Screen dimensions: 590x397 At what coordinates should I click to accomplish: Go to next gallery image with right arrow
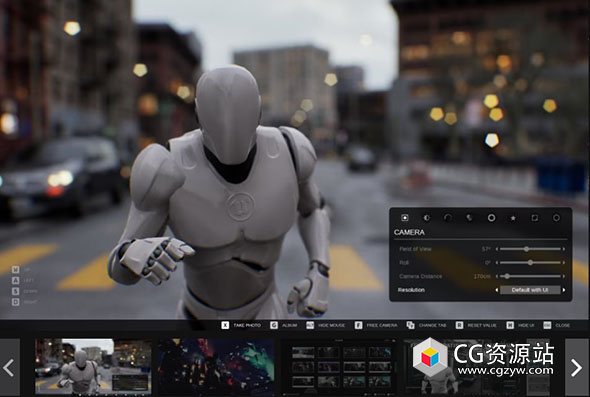point(576,367)
